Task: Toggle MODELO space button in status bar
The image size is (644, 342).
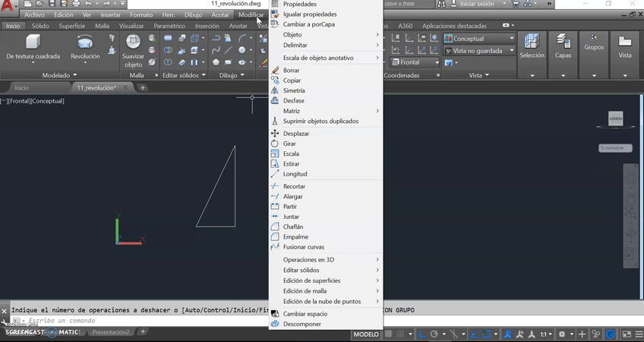Action: 366,334
